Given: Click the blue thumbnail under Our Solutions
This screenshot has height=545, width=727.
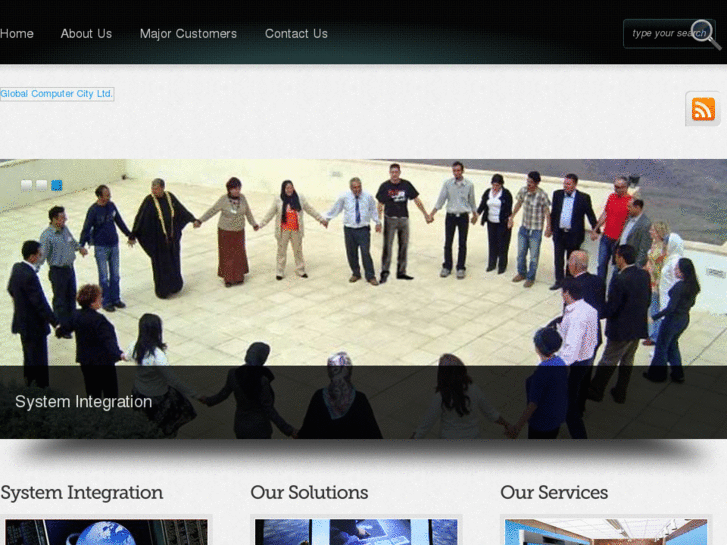Looking at the screenshot, I should (x=356, y=532).
